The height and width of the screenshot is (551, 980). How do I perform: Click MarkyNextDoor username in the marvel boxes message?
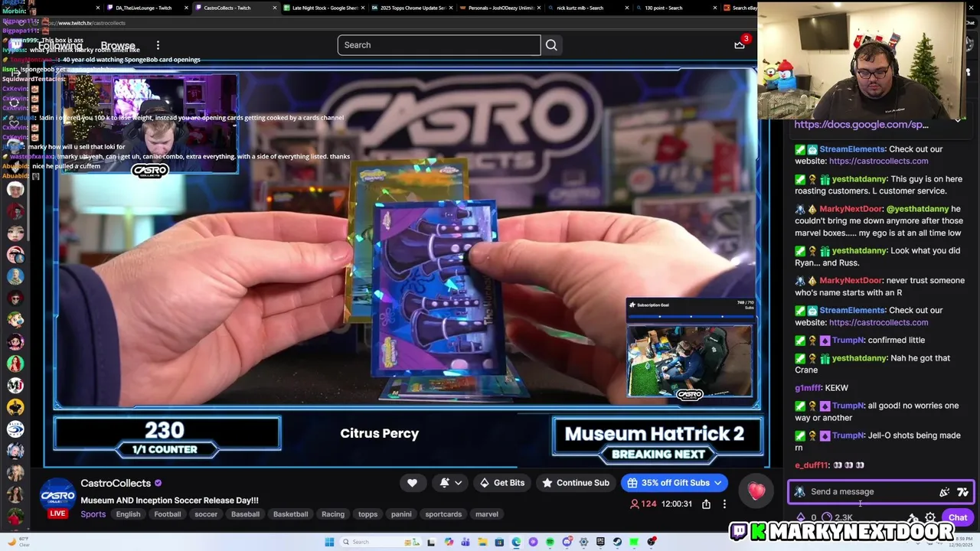click(x=851, y=209)
